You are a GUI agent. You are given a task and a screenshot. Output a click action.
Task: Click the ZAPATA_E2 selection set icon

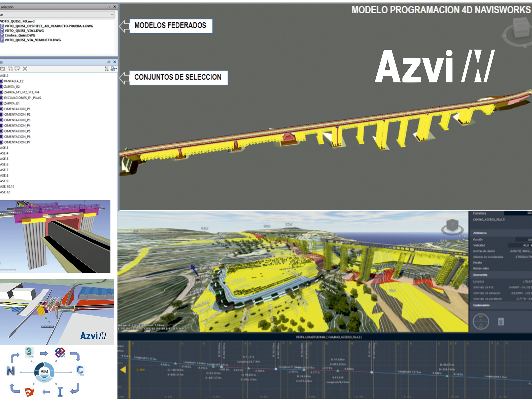1,87
